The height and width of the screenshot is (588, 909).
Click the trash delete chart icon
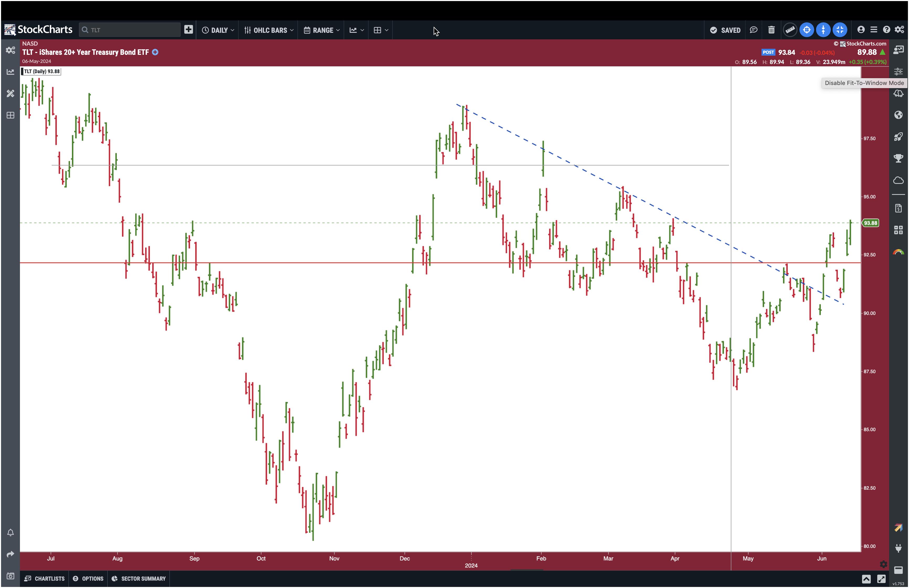coord(771,30)
